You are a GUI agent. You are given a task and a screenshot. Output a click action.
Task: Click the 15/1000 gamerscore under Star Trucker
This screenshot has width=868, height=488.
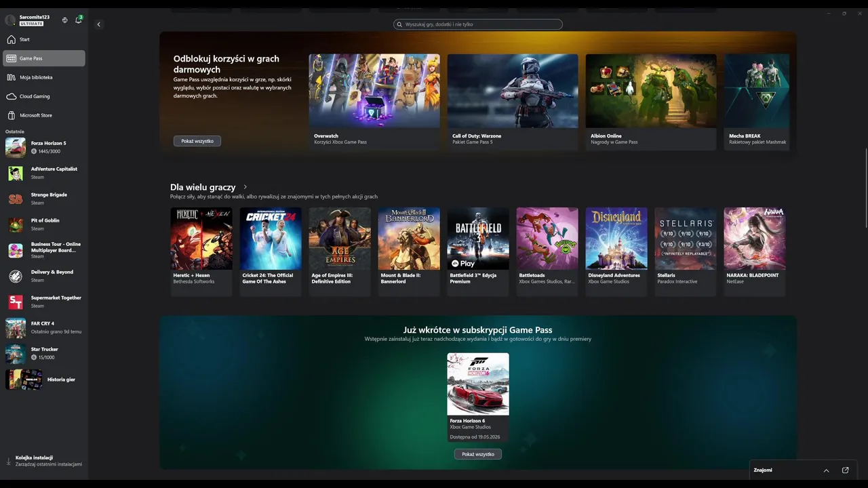tap(43, 357)
